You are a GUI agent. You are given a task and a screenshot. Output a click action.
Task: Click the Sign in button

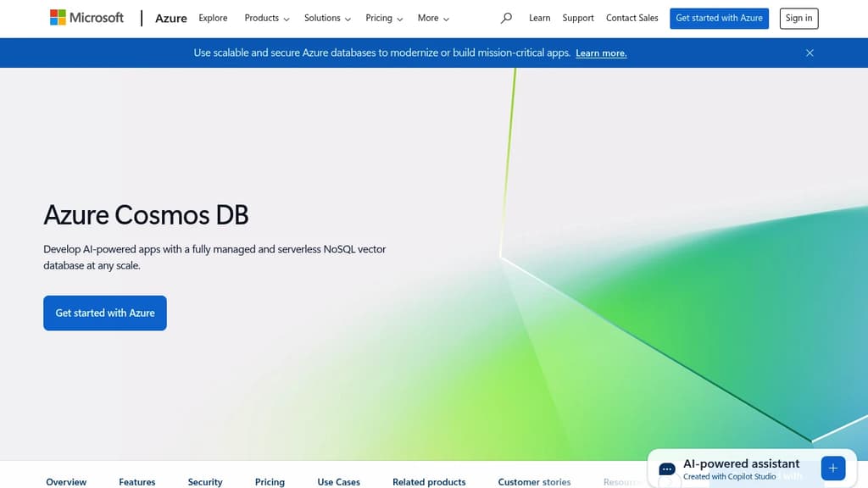tap(798, 19)
